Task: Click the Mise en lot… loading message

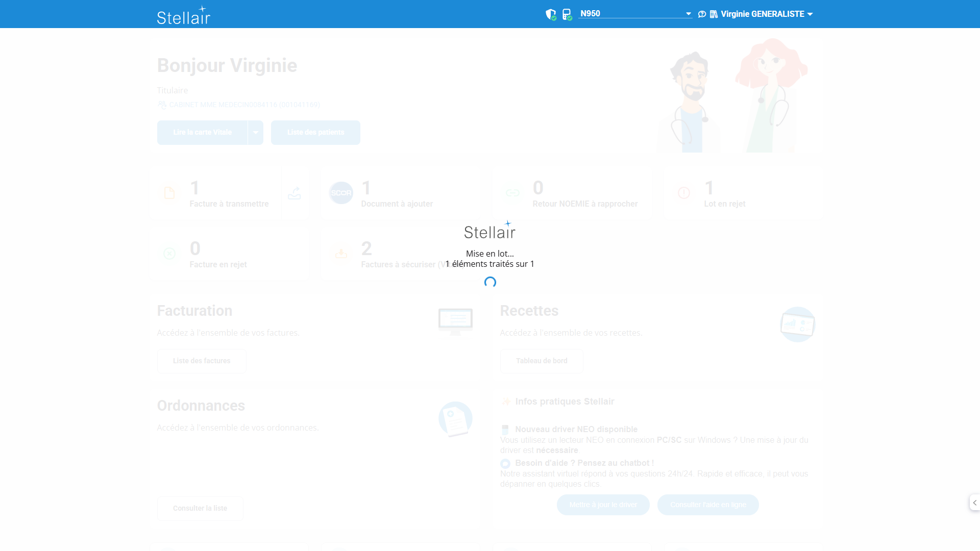Action: point(490,254)
